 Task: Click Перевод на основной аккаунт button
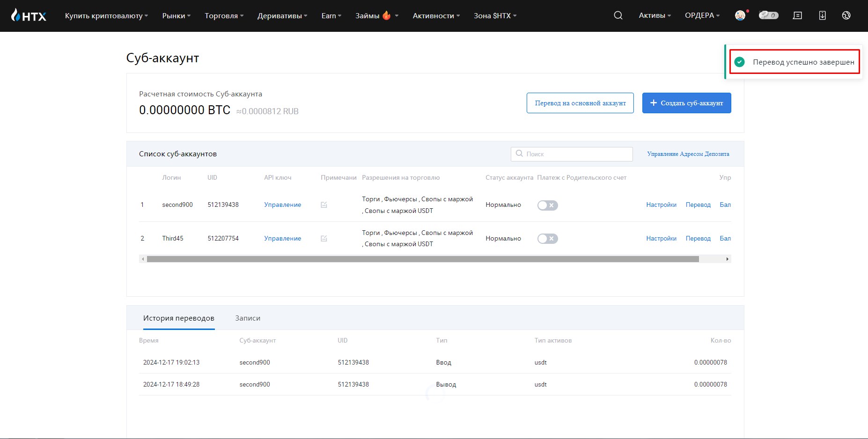tap(580, 103)
